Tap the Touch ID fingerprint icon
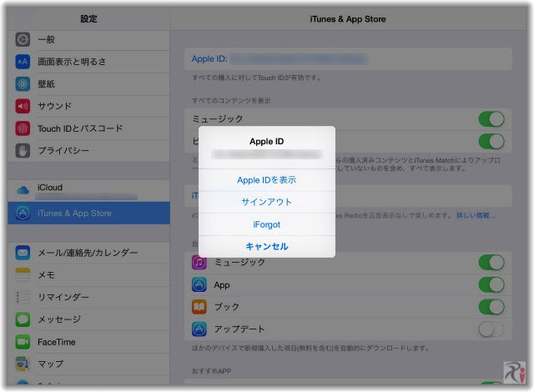This screenshot has height=392, width=534. pos(23,128)
